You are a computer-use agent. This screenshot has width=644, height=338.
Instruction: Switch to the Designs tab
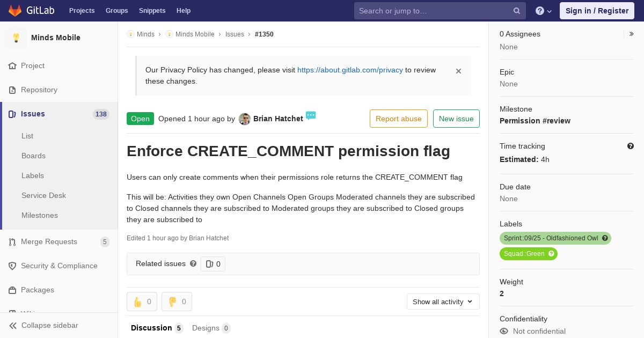(x=211, y=328)
